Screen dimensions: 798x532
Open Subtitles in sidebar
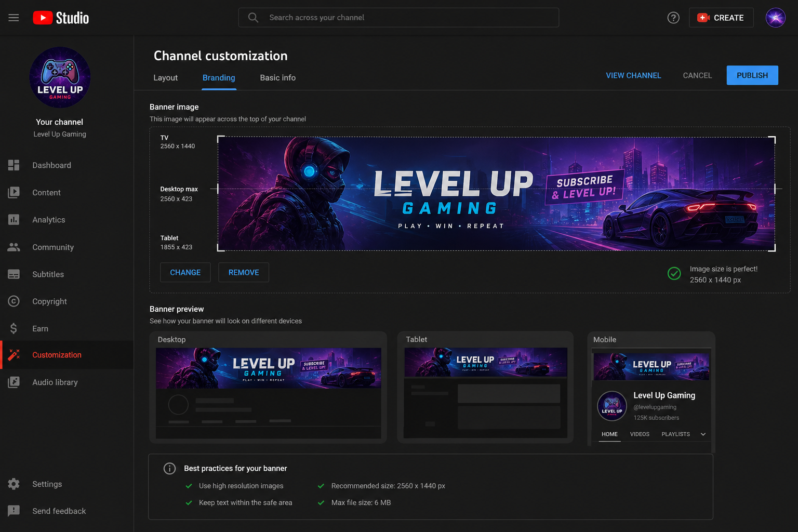66,274
